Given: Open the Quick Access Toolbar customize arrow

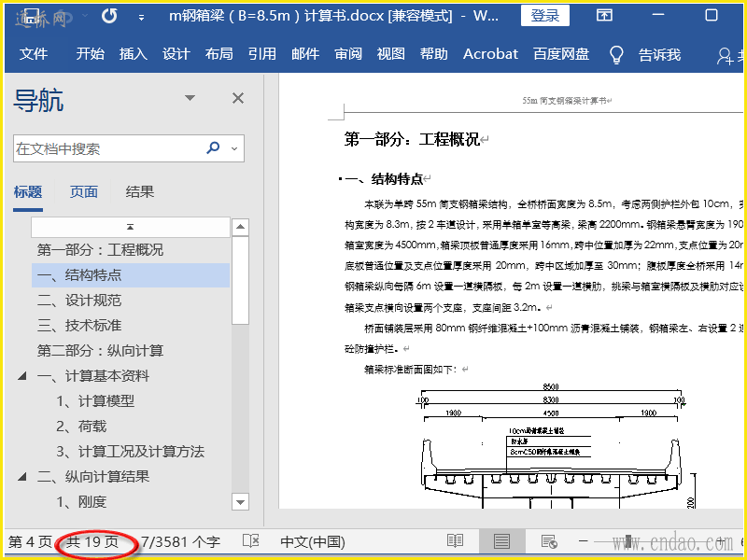Looking at the screenshot, I should (141, 17).
